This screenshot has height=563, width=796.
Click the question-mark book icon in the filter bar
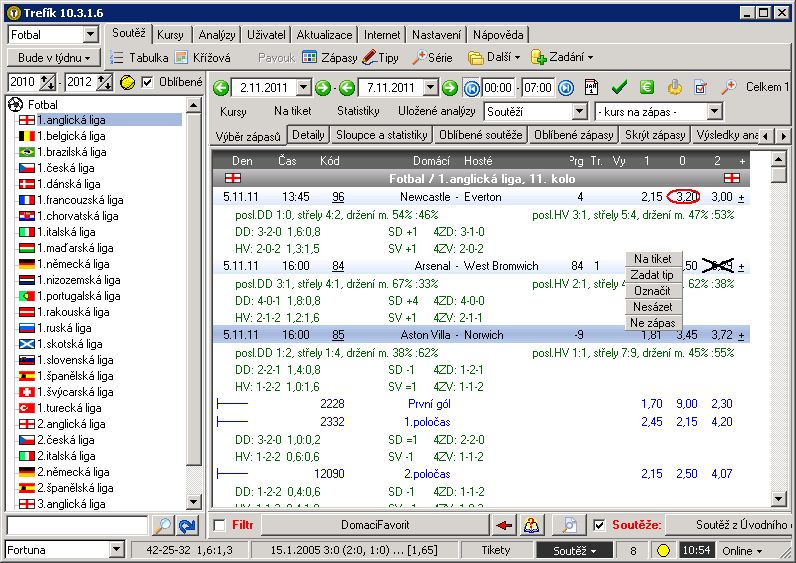(x=532, y=525)
